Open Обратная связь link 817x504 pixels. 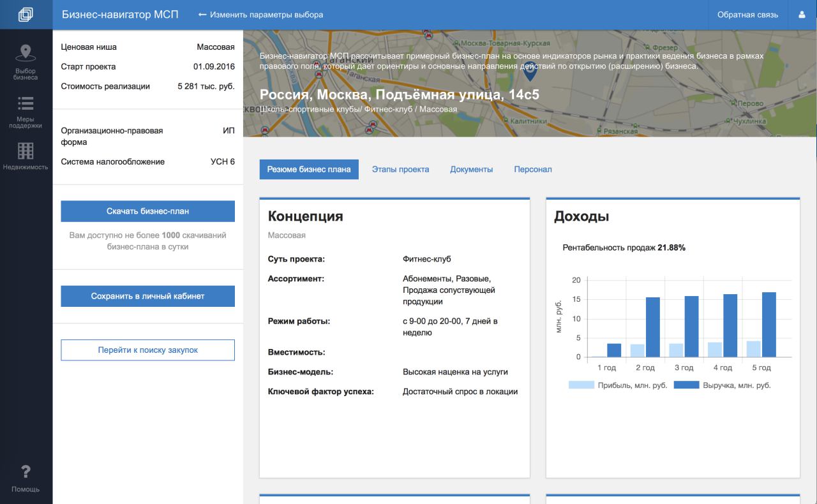click(x=747, y=15)
